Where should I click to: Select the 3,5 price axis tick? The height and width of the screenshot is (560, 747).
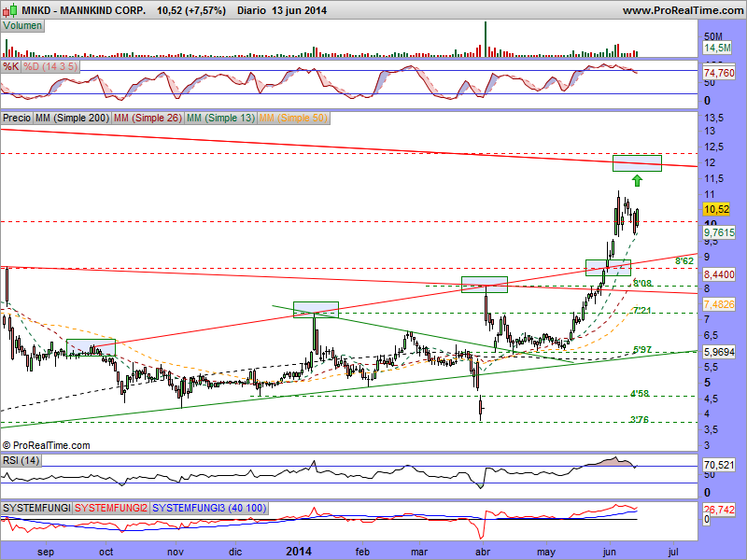[x=711, y=429]
